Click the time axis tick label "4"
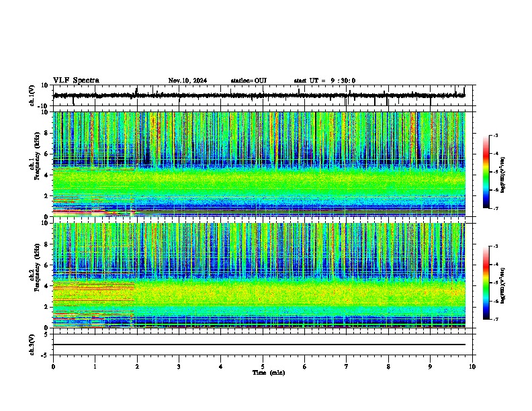This screenshot has width=532, height=411. click(221, 367)
